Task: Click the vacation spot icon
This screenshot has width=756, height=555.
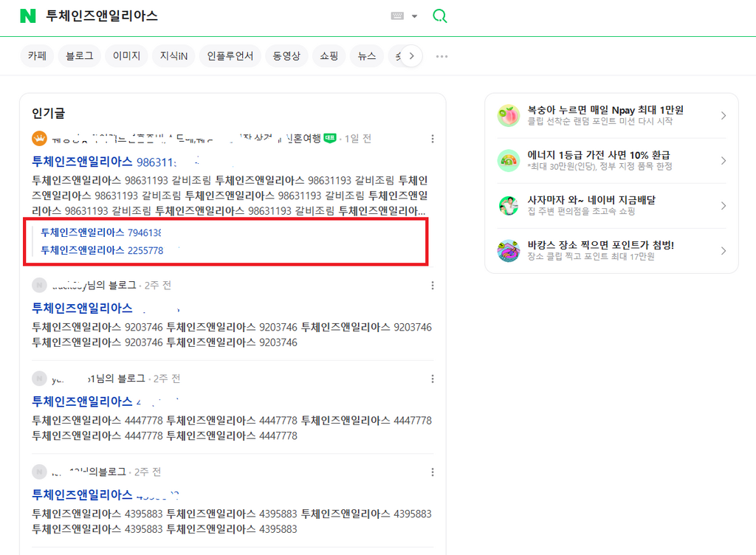Action: click(509, 250)
